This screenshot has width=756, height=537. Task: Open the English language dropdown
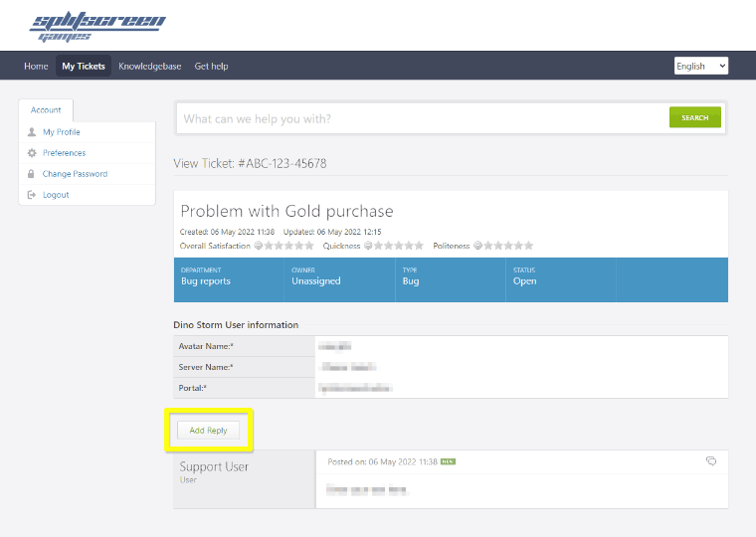tap(701, 66)
